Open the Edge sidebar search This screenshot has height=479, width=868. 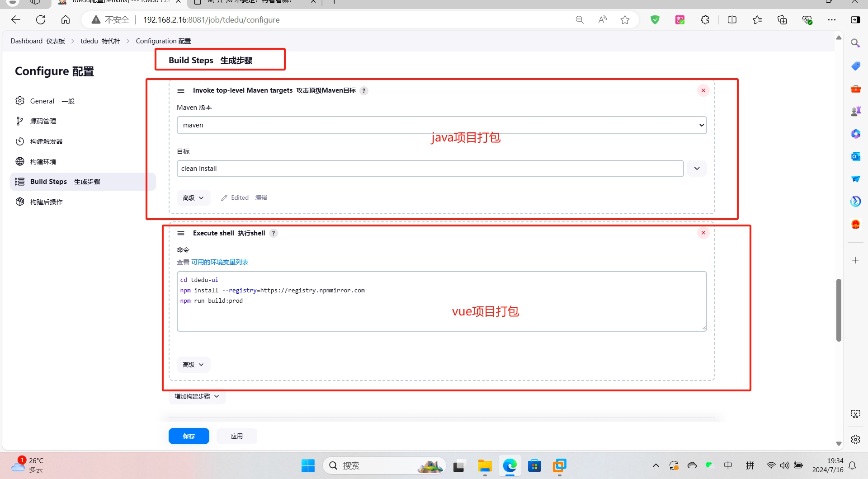click(x=855, y=43)
